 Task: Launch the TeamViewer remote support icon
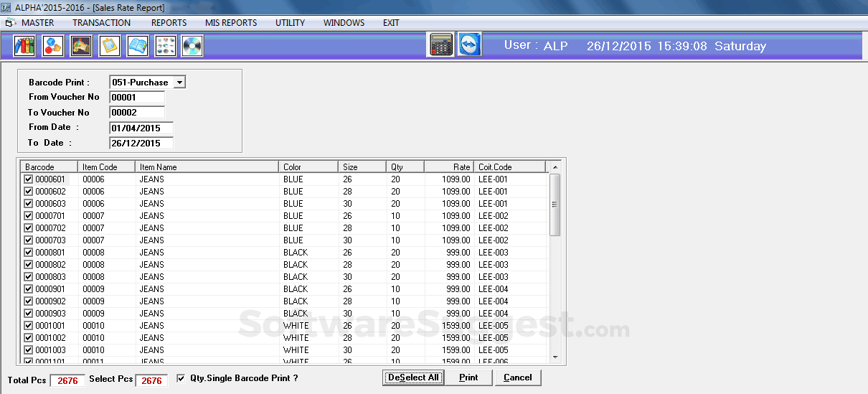pos(470,44)
